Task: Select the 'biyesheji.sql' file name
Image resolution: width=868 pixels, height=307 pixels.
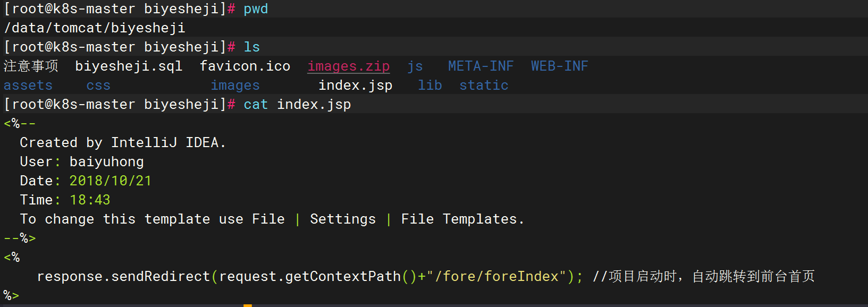Action: 129,66
